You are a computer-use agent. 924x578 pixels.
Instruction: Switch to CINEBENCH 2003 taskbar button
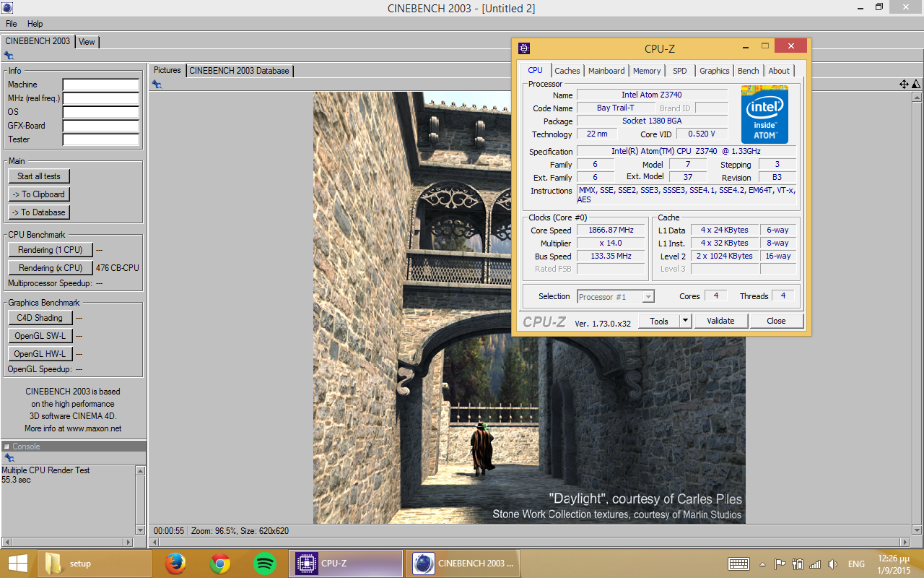pos(463,564)
